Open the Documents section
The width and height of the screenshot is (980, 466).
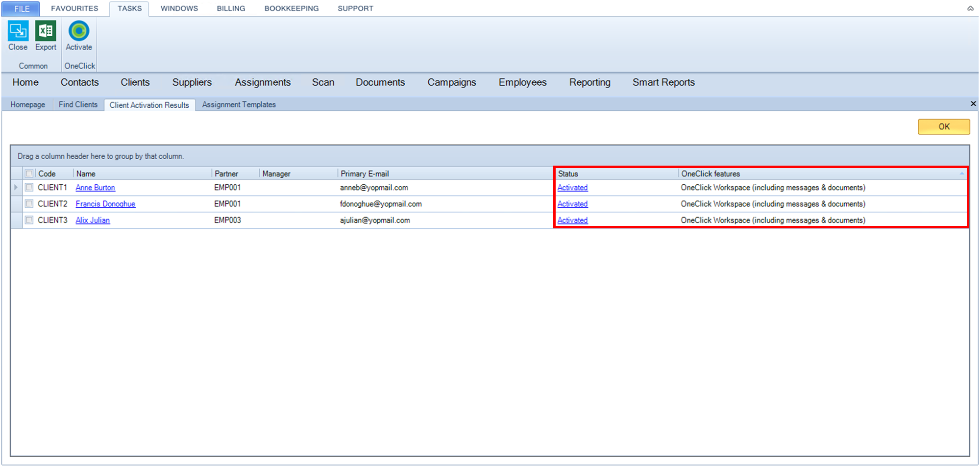(x=380, y=82)
